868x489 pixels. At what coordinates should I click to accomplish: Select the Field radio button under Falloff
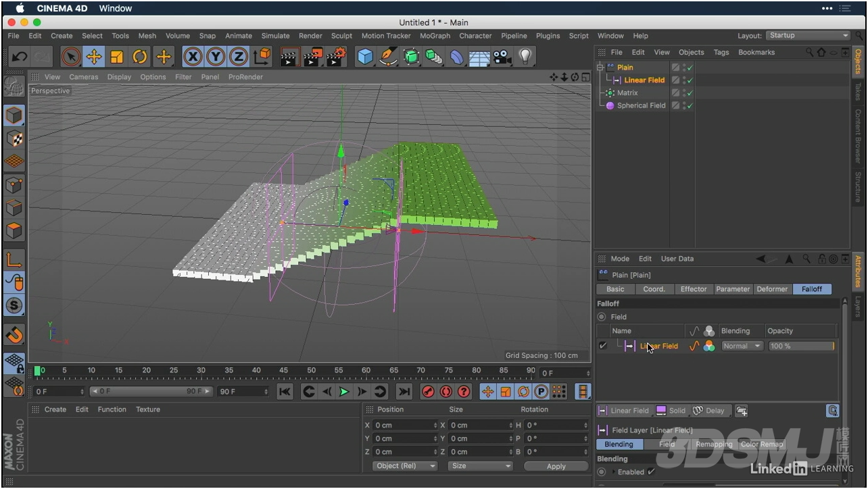[602, 317]
